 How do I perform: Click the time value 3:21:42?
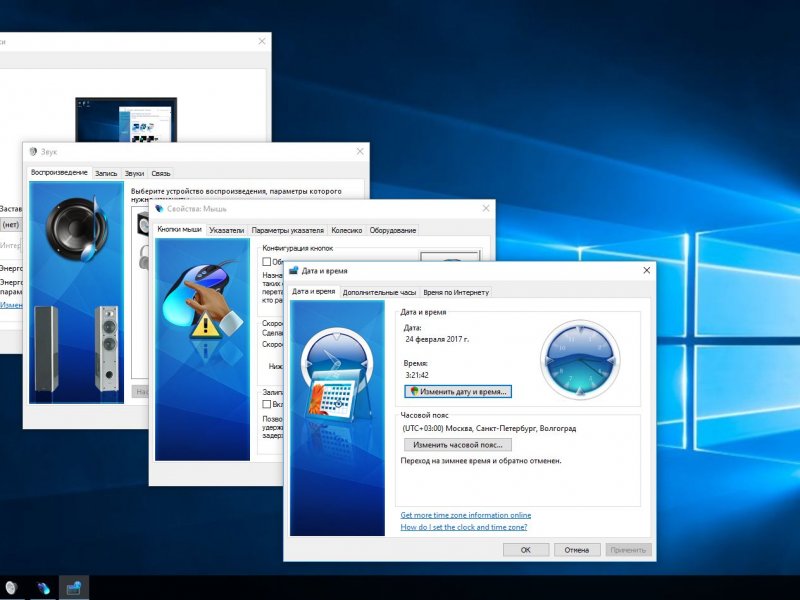(417, 375)
